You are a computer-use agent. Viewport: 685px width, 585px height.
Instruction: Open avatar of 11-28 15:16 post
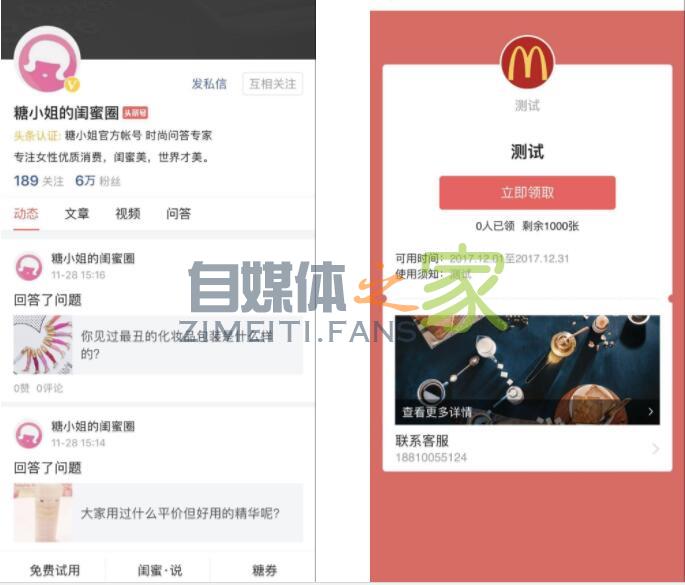click(29, 266)
